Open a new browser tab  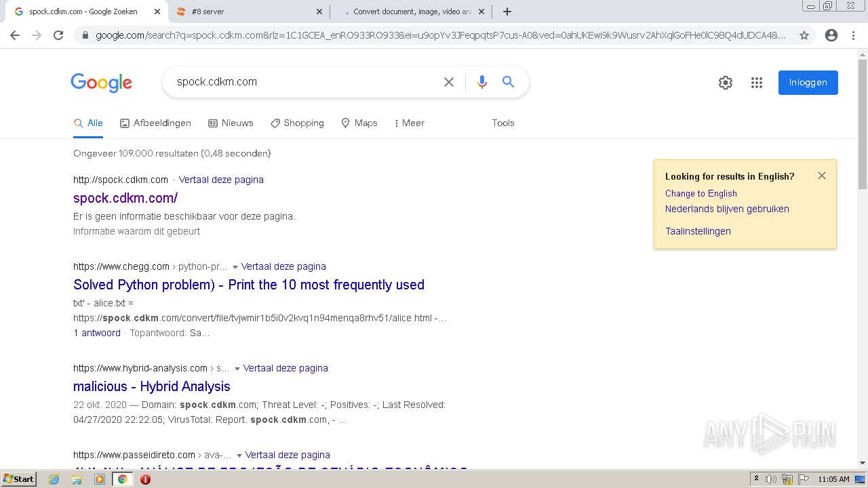(507, 12)
